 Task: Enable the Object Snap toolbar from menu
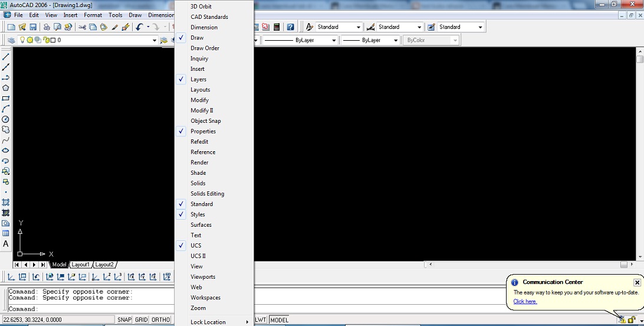[214, 121]
